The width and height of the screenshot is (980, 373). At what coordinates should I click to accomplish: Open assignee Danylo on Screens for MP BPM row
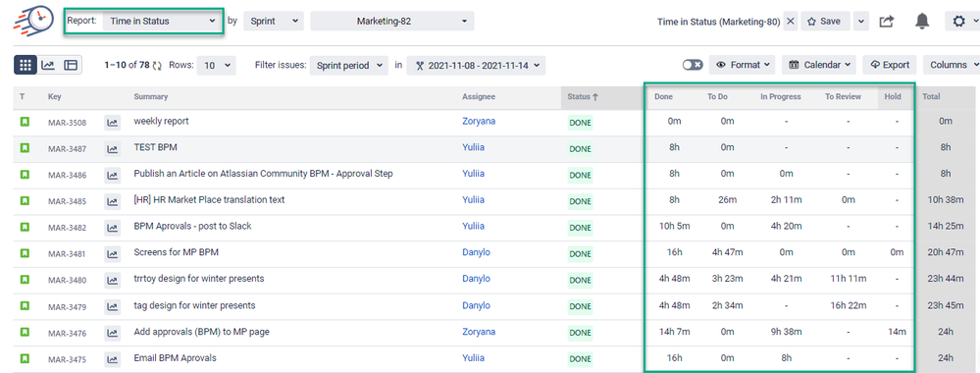(476, 253)
